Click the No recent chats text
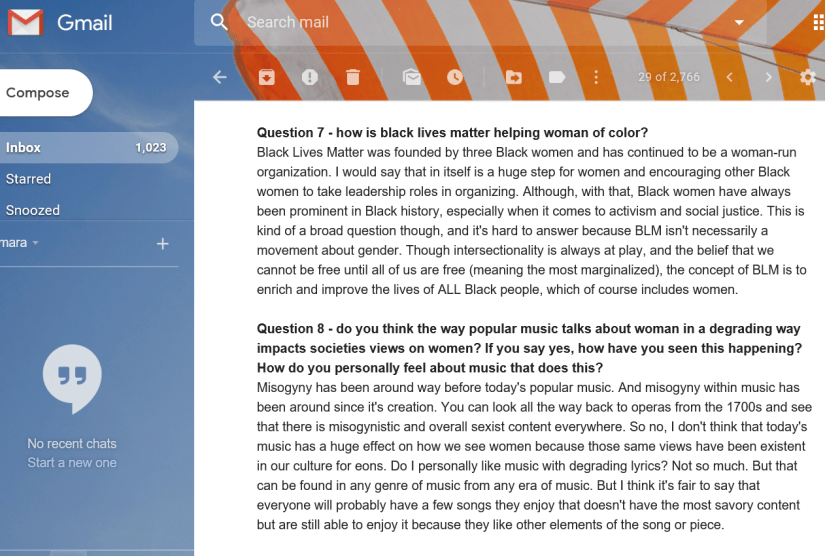Viewport: 825px width, 556px height. coord(72,443)
